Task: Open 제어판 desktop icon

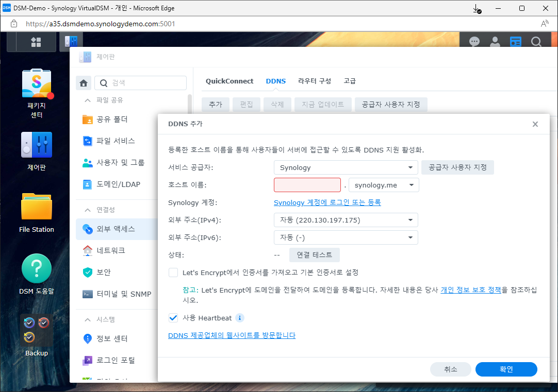Action: click(37, 151)
